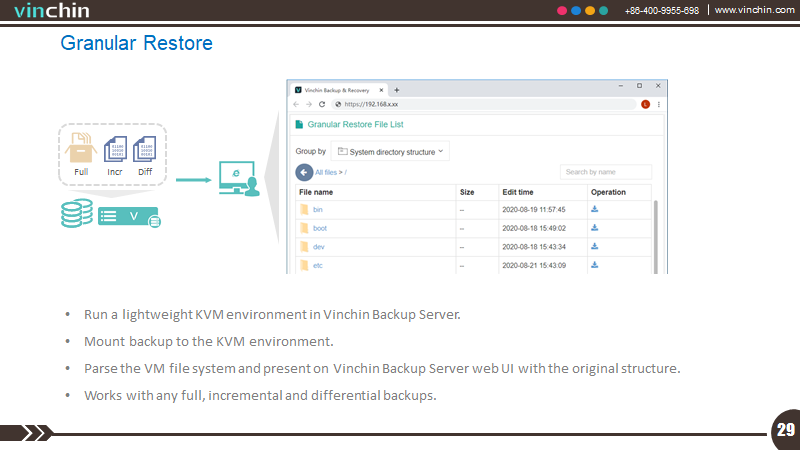Open the bin folder link

point(318,210)
